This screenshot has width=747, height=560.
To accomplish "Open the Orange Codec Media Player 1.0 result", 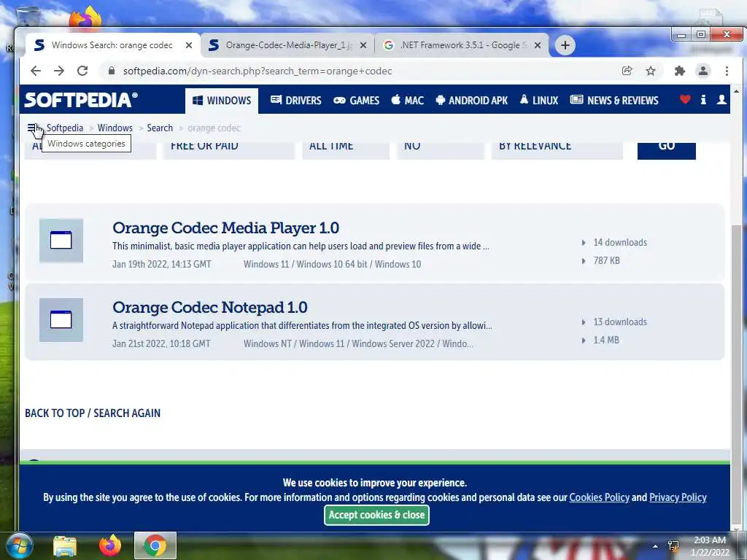I will 226,227.
